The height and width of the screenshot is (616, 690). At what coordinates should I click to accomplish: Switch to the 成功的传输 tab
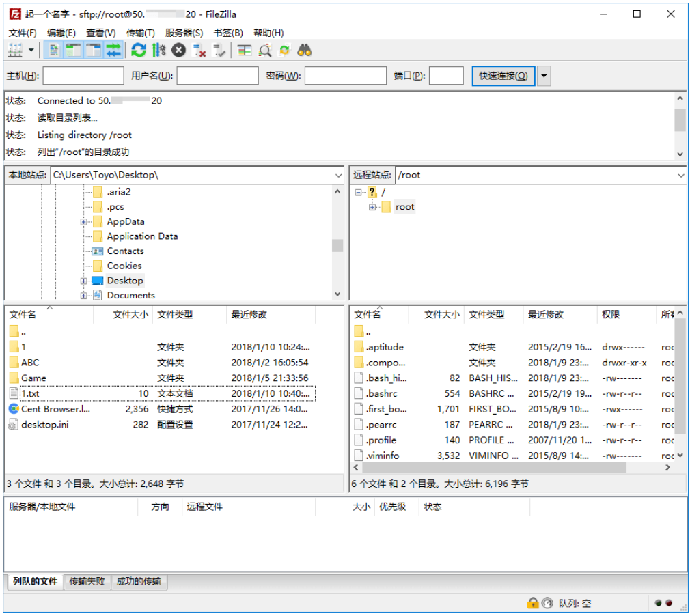coord(139,581)
